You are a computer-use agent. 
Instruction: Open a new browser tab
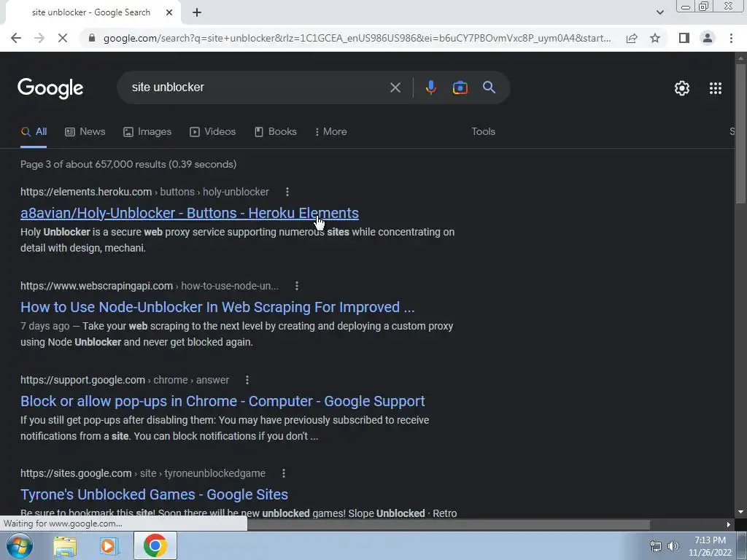tap(197, 12)
